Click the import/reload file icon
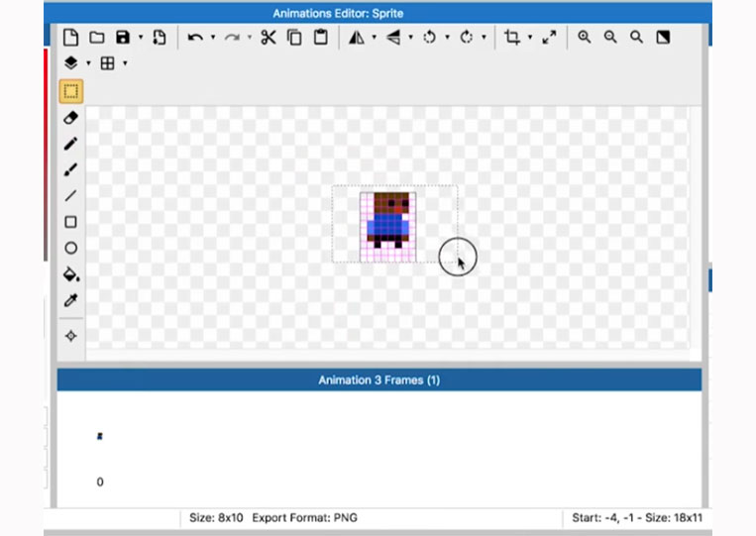Viewport: 756px width, 536px height. coord(160,37)
